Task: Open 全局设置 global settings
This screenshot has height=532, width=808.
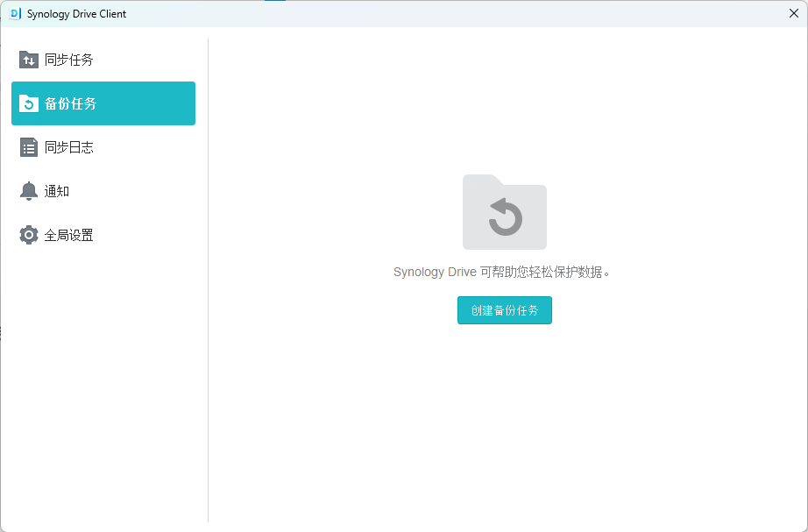Action: point(103,235)
